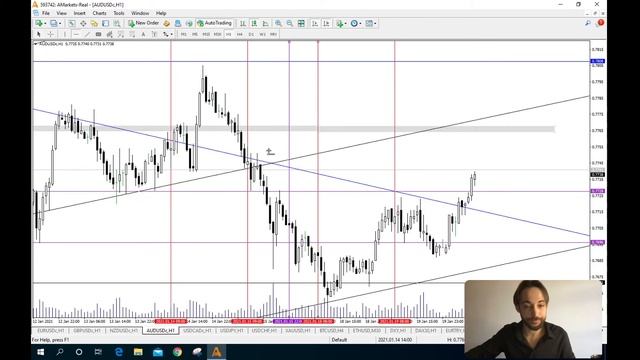The width and height of the screenshot is (640, 360).
Task: Select the Cursor arrow tool
Action: point(39,34)
